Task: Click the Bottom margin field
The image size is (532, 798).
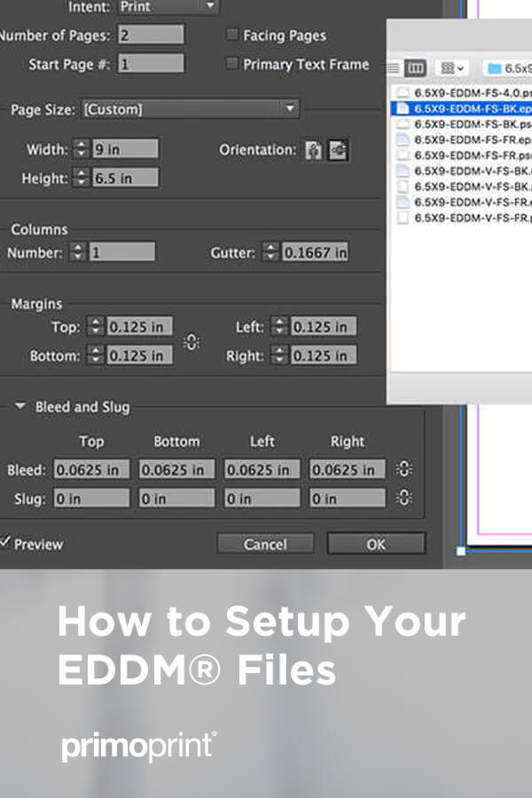Action: [139, 355]
